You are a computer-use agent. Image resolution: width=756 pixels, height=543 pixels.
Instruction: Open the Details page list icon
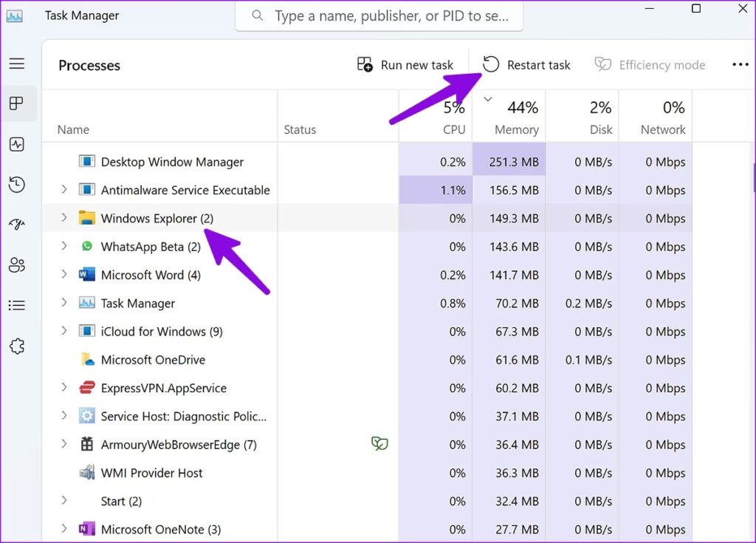pyautogui.click(x=17, y=305)
